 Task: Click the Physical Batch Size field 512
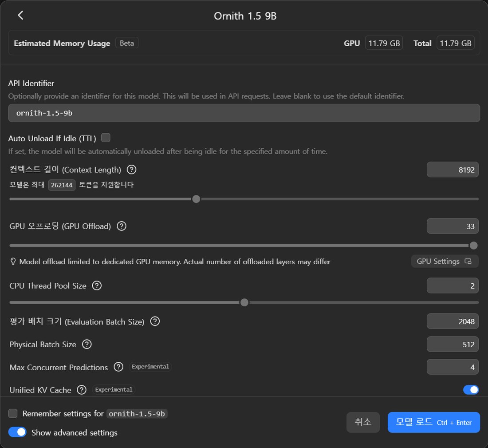[453, 344]
